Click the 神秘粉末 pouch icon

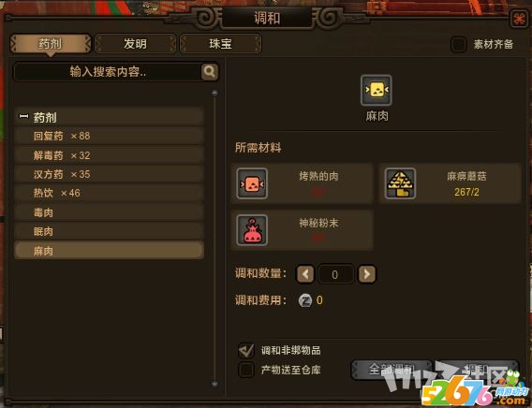click(x=252, y=230)
